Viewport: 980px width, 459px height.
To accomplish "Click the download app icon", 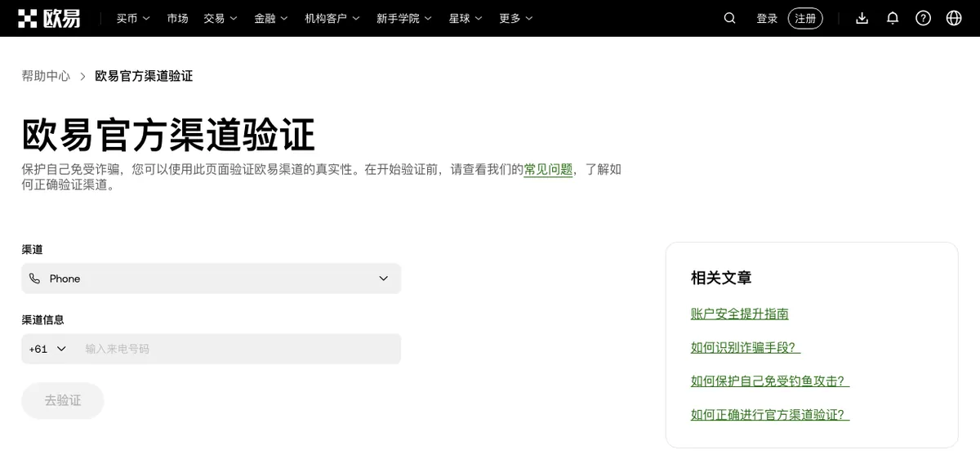I will [862, 18].
